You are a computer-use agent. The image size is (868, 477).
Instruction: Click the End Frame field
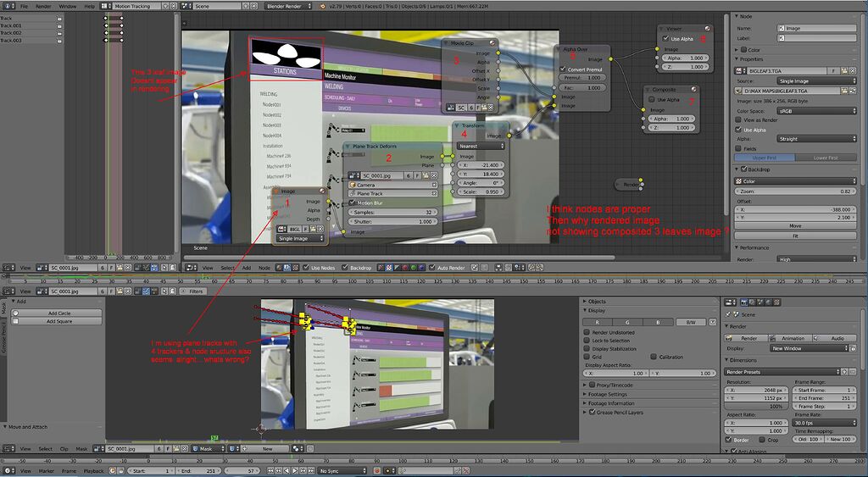[x=825, y=398]
